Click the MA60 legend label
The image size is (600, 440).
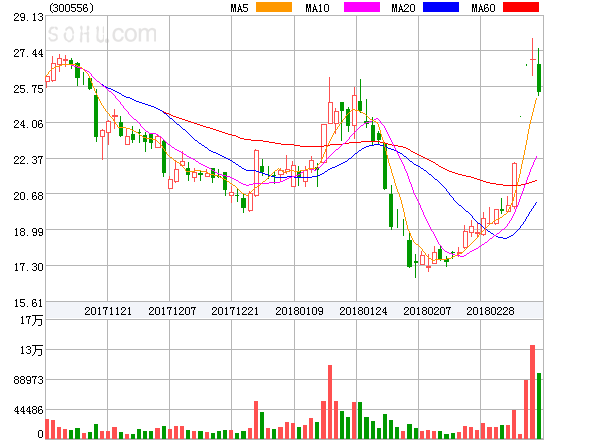pos(483,8)
